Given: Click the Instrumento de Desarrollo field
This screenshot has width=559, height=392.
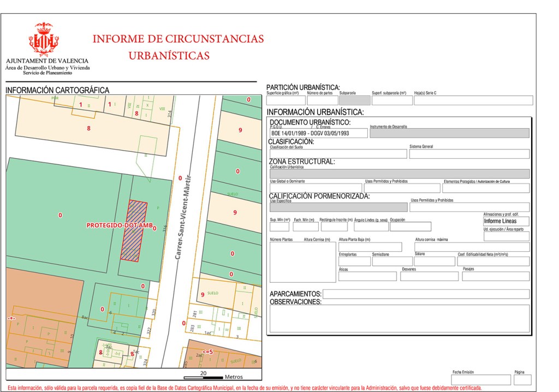Looking at the screenshot, I should (x=449, y=133).
